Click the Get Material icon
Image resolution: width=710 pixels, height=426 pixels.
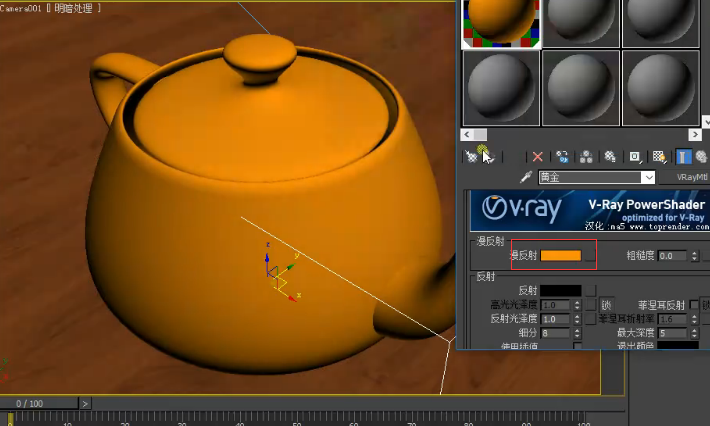[x=471, y=156]
